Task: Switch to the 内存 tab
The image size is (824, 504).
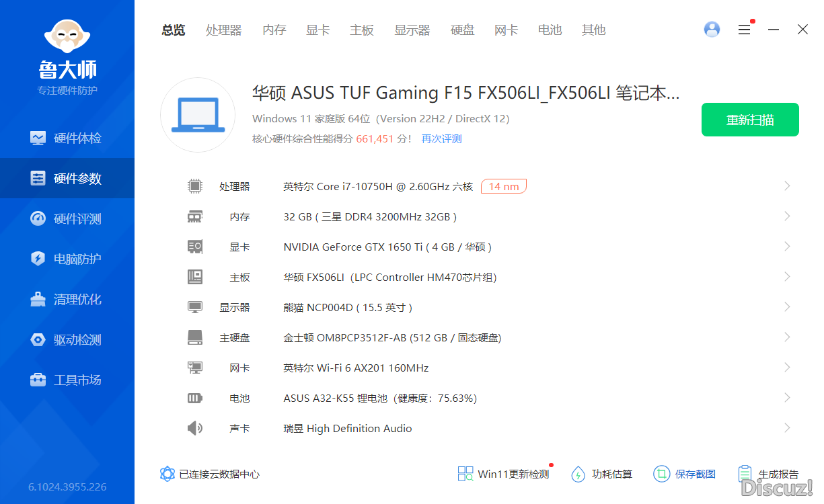Action: pos(274,30)
